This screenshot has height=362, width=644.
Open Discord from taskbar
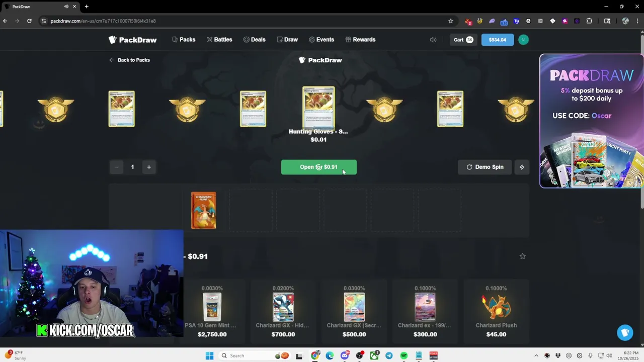click(345, 355)
